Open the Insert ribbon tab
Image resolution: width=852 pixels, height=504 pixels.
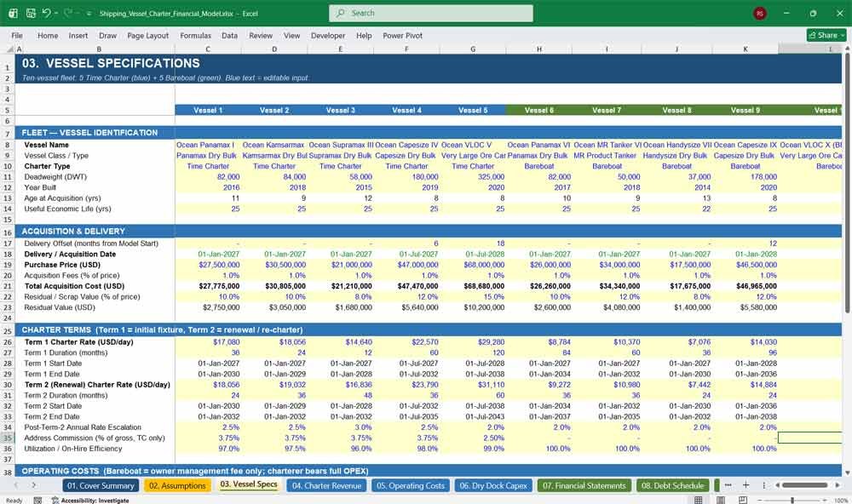coord(78,35)
